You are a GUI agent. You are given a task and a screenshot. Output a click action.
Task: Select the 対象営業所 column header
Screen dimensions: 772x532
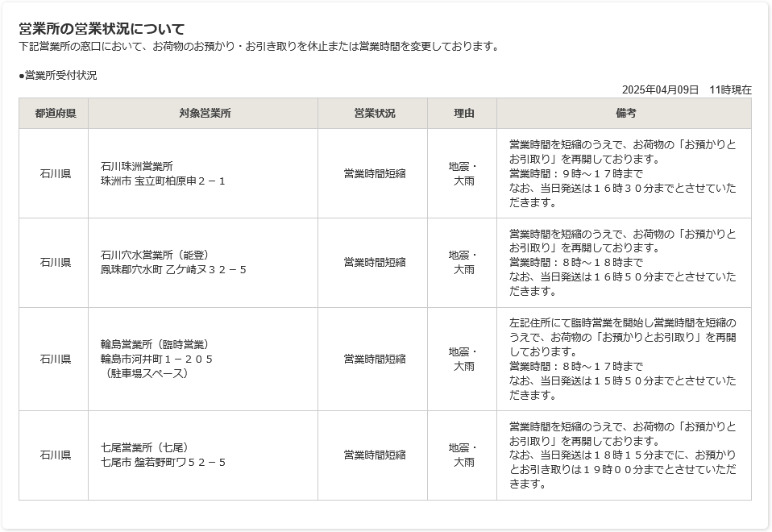pyautogui.click(x=204, y=114)
